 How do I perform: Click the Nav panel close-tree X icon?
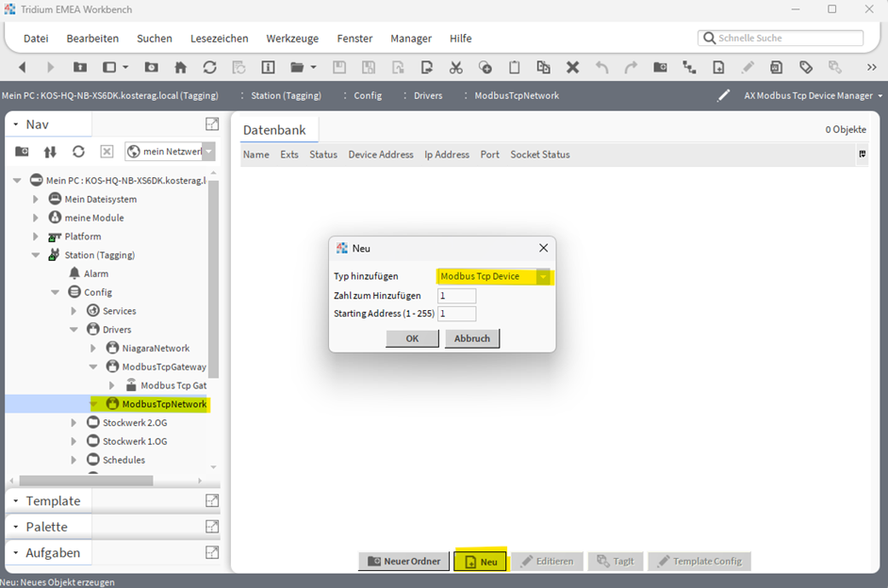[107, 151]
